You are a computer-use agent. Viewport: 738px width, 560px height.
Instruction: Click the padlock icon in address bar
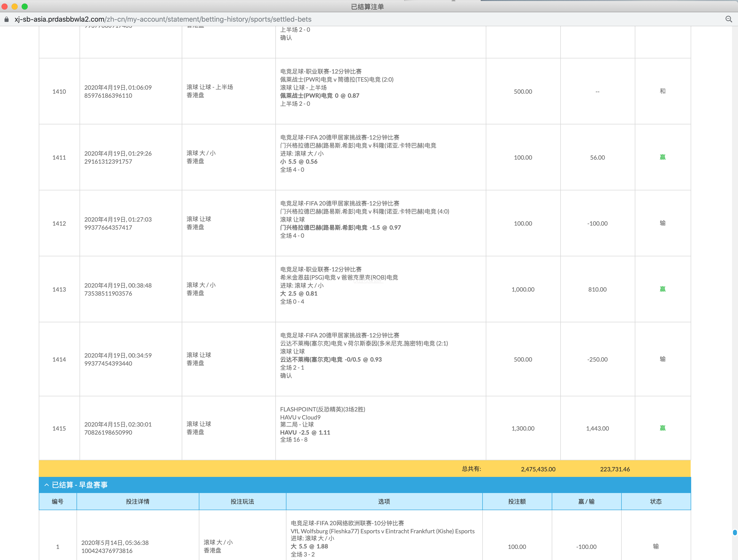(6, 19)
